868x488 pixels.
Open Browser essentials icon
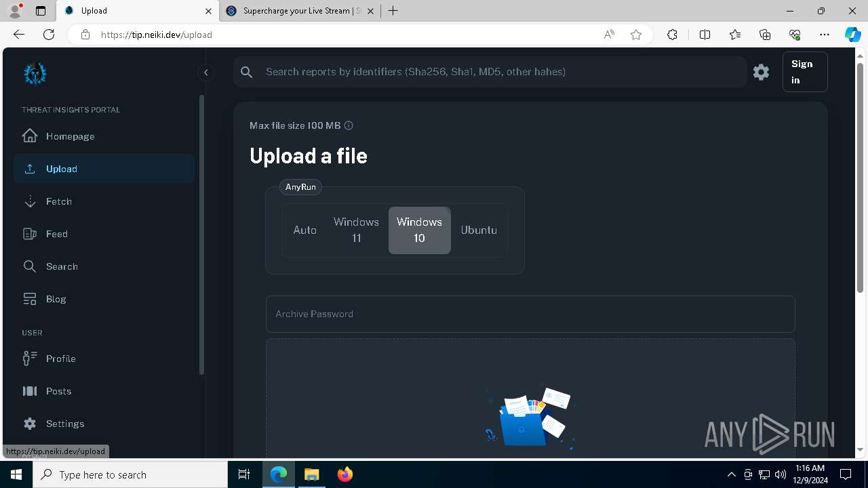pyautogui.click(x=795, y=35)
